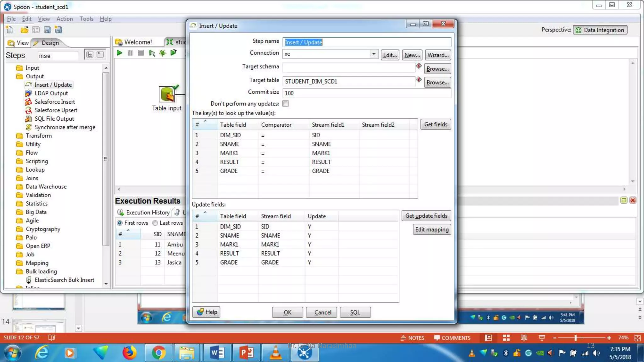The image size is (644, 362).
Task: Open the Tools menu
Action: pyautogui.click(x=86, y=19)
